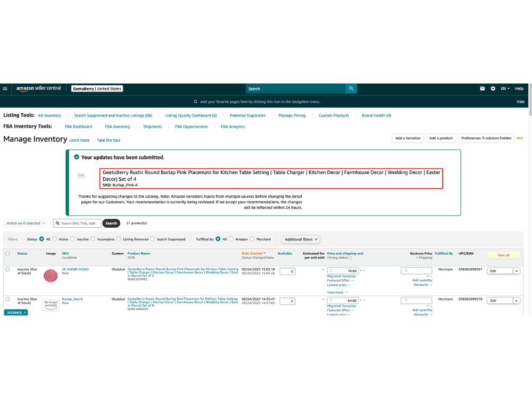The height and width of the screenshot is (399, 532).
Task: Check the Burlap_Red-8 row checkbox
Action: [8, 299]
